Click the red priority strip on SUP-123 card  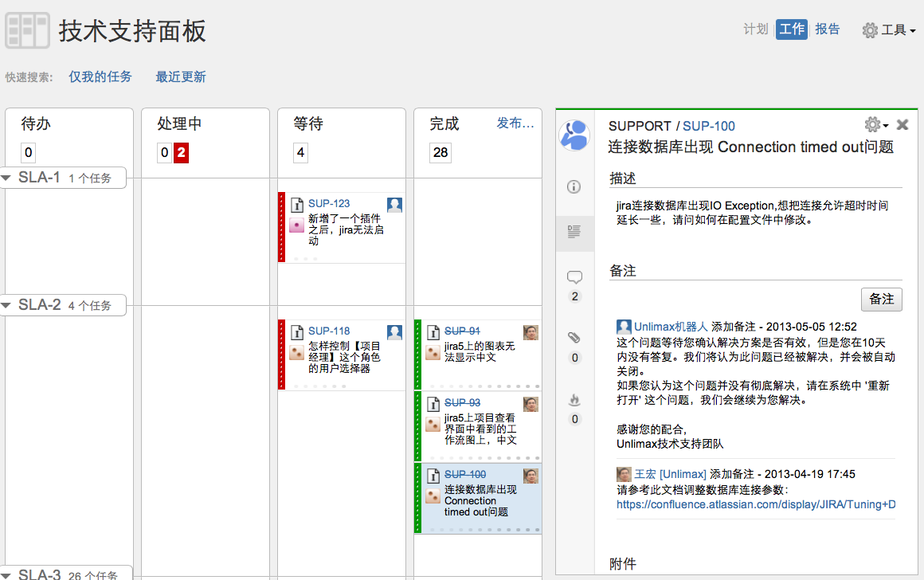click(x=281, y=227)
